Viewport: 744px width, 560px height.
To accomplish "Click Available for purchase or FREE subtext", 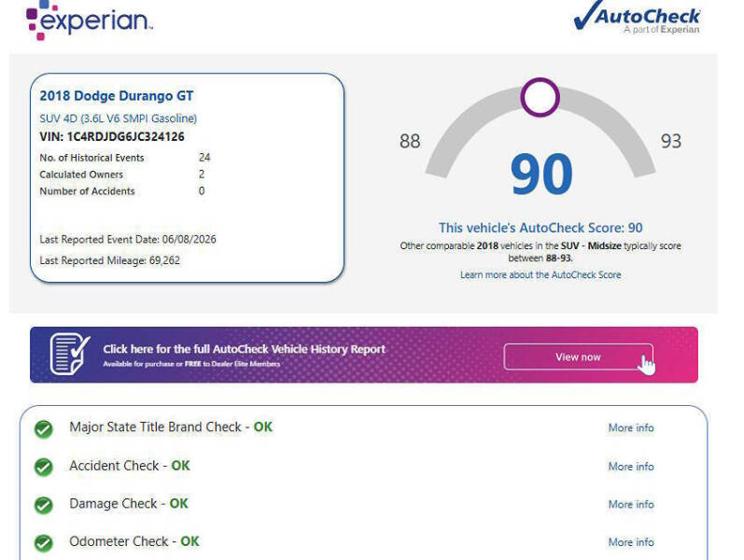I will click(x=191, y=364).
